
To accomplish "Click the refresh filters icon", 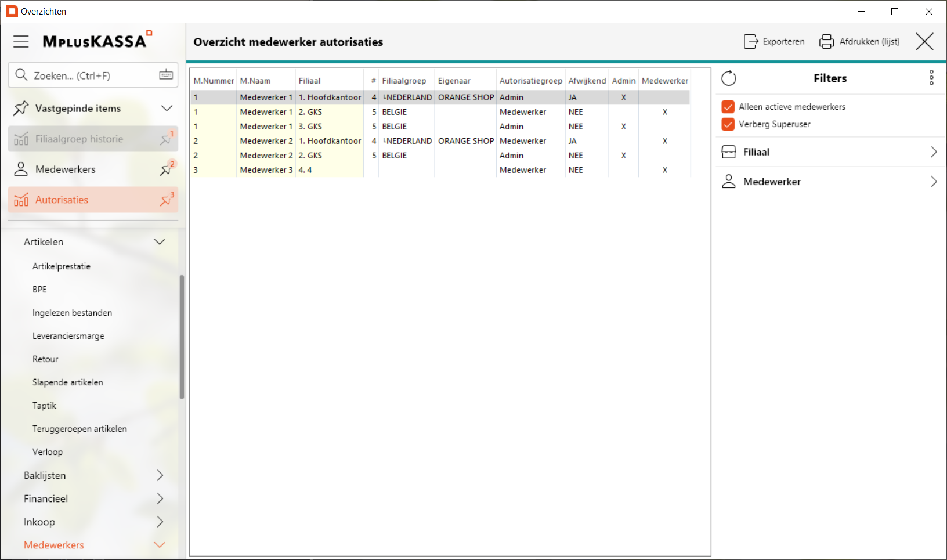I will [729, 78].
